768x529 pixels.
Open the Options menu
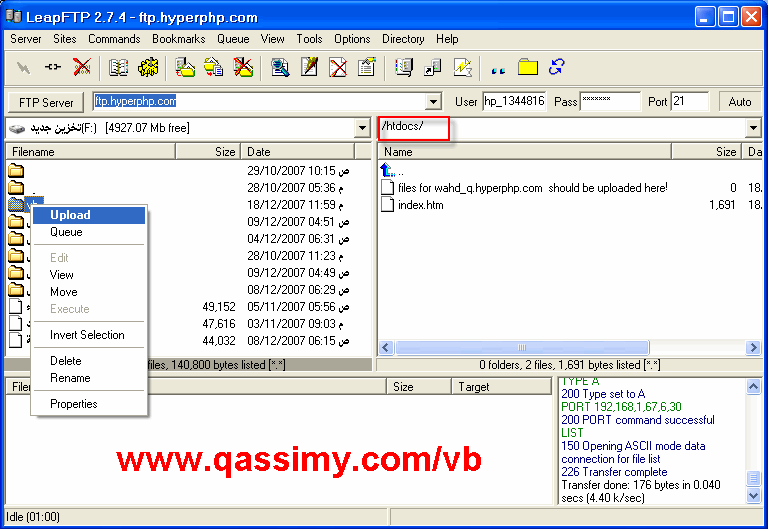(x=352, y=39)
